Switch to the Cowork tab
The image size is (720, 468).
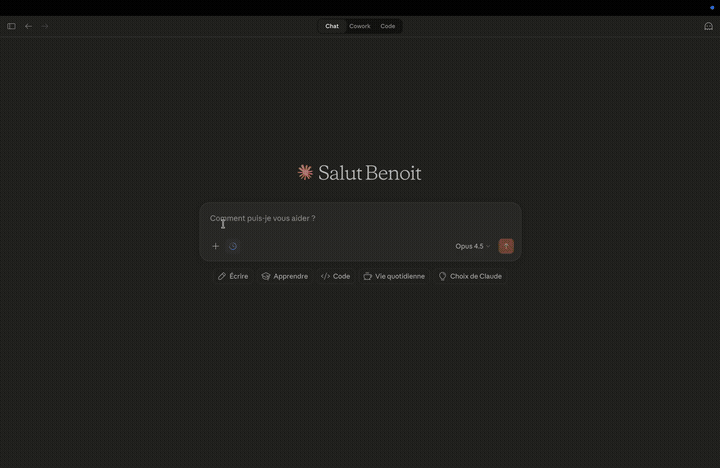click(360, 26)
